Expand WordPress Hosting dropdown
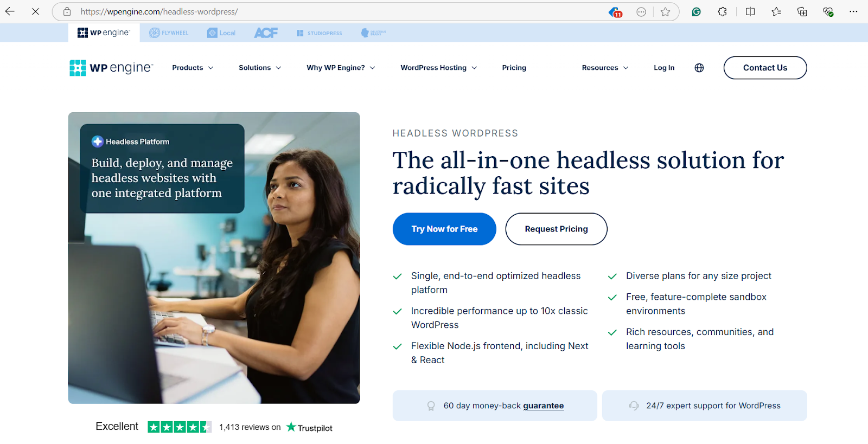868x444 pixels. (x=439, y=68)
